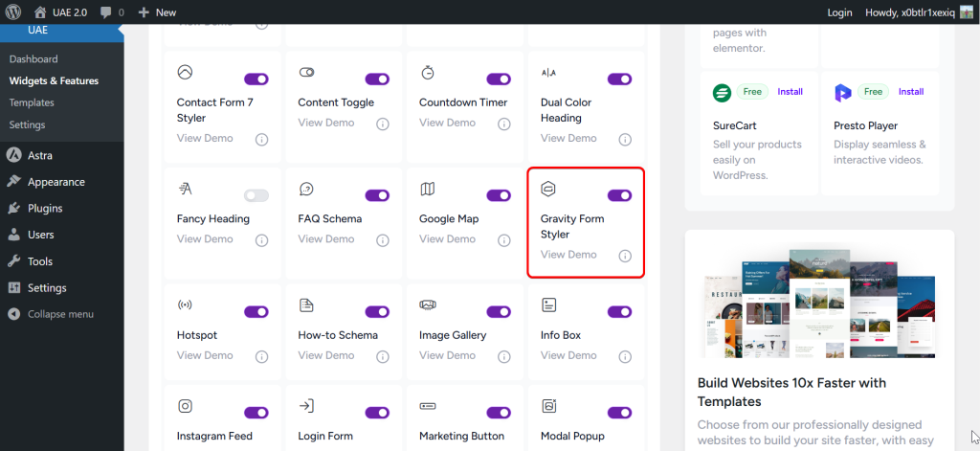Toggle the Google Map widget

pyautogui.click(x=499, y=195)
